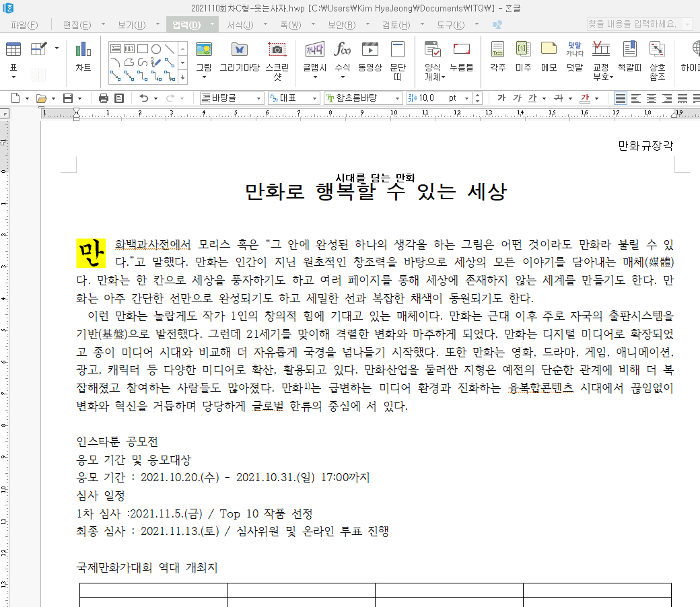
Task: Click the font color 가 swatch
Action: coord(585,98)
